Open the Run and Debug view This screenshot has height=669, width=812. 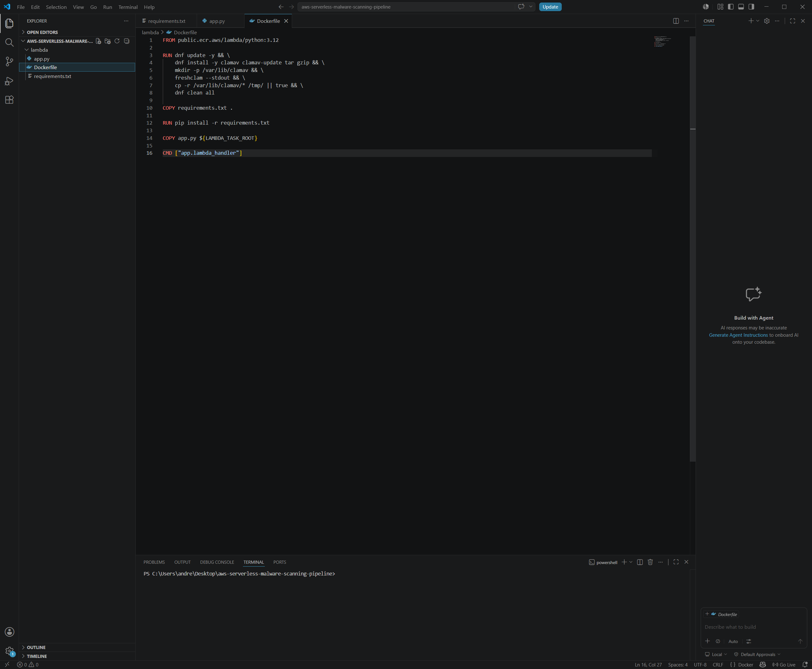[9, 81]
